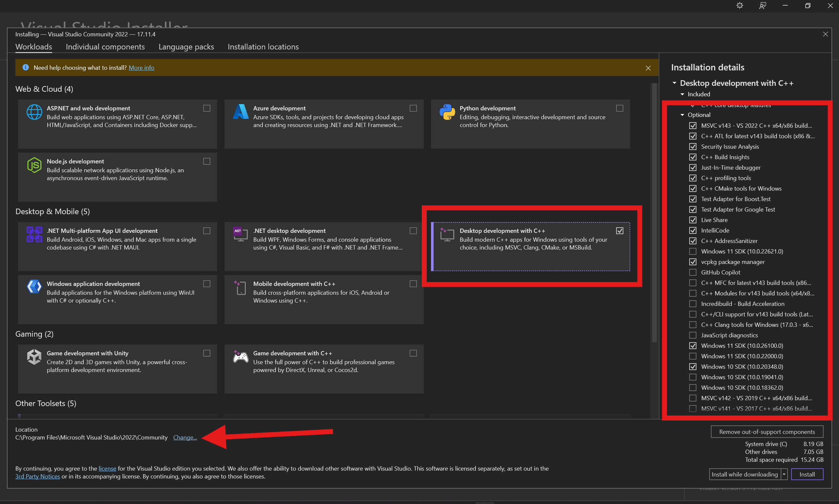Image resolution: width=839 pixels, height=504 pixels.
Task: Select the Windows application development workload card
Action: 118,300
